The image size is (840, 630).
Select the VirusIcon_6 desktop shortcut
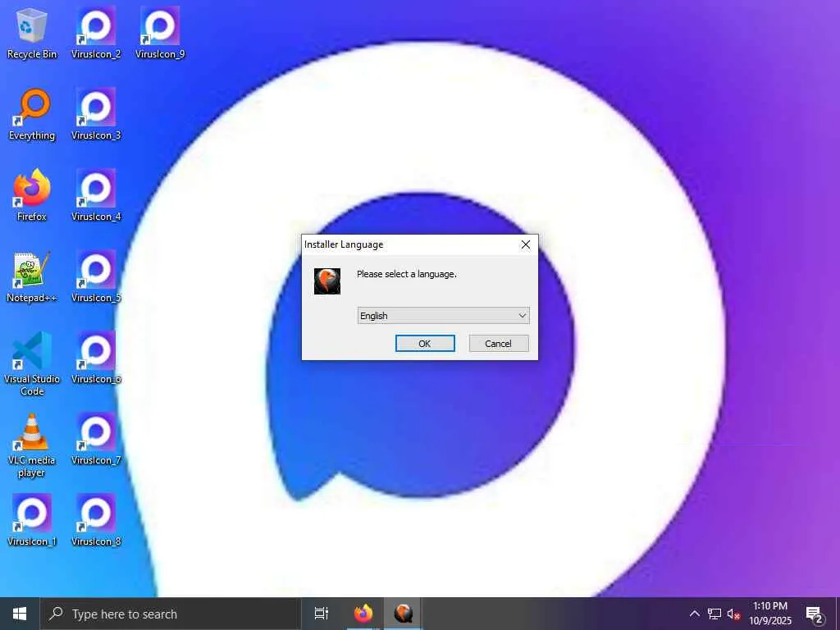point(96,358)
